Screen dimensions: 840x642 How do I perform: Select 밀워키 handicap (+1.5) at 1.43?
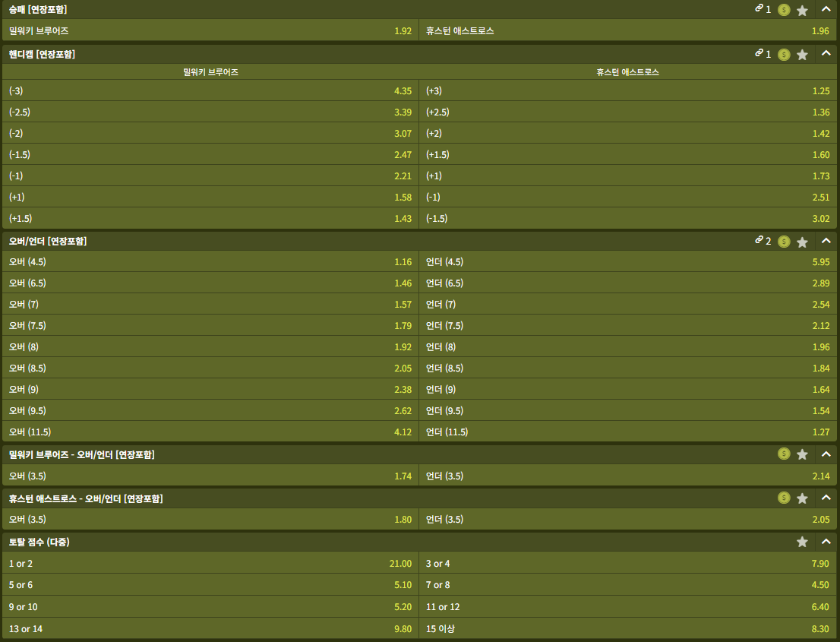[x=210, y=218]
